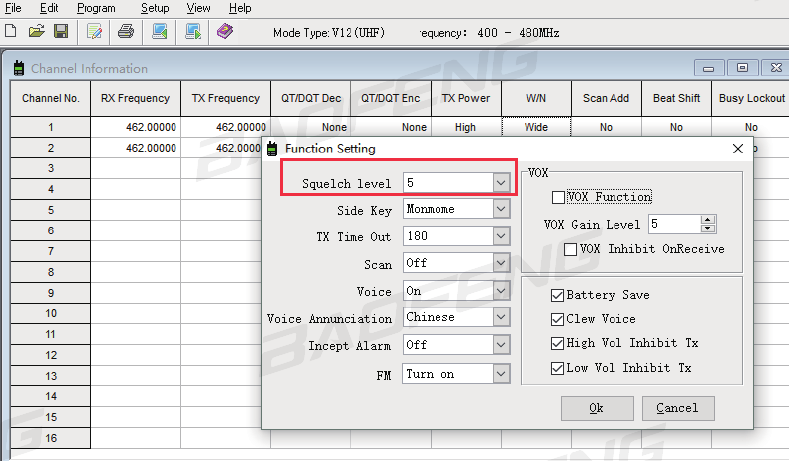This screenshot has width=789, height=461.
Task: Open a file with the folder icon
Action: (36, 32)
